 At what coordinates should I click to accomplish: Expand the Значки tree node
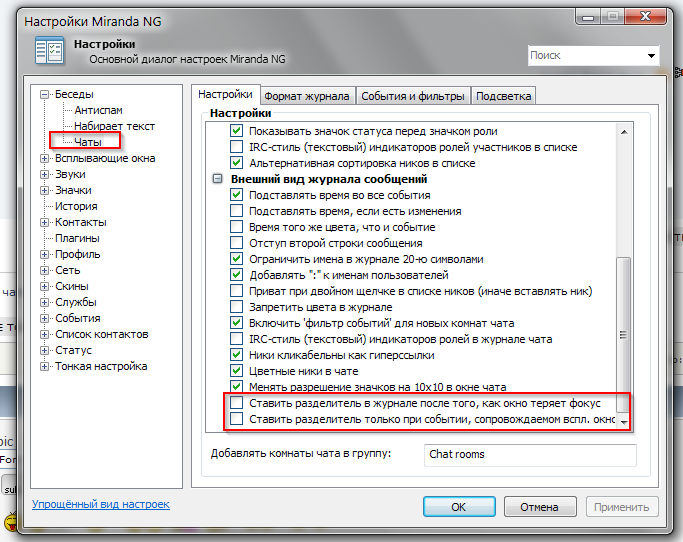tap(44, 190)
